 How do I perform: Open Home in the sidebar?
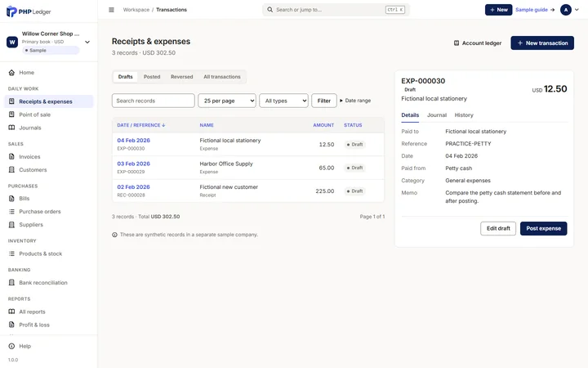click(49, 73)
